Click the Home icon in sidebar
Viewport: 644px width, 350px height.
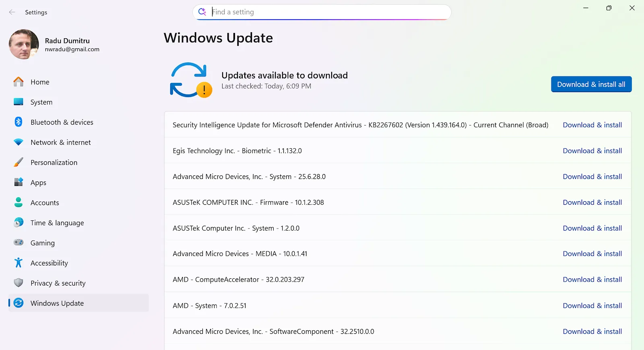[19, 82]
